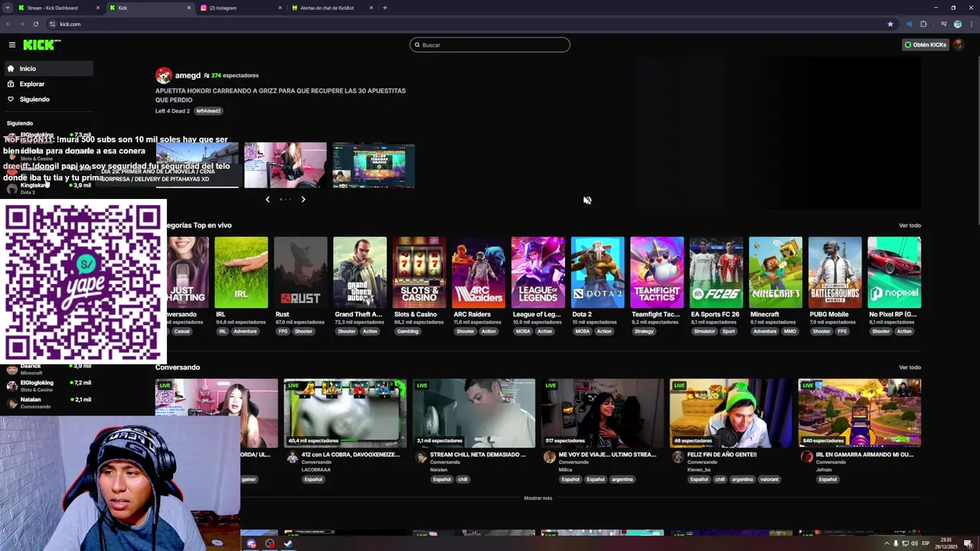The image size is (980, 551).
Task: Switch to the Instagram browser tab
Action: [241, 8]
